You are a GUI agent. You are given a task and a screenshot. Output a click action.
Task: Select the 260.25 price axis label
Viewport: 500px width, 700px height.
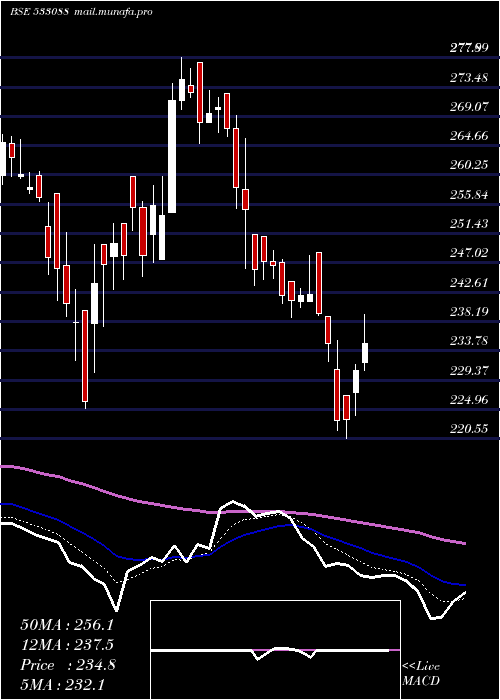tap(469, 165)
